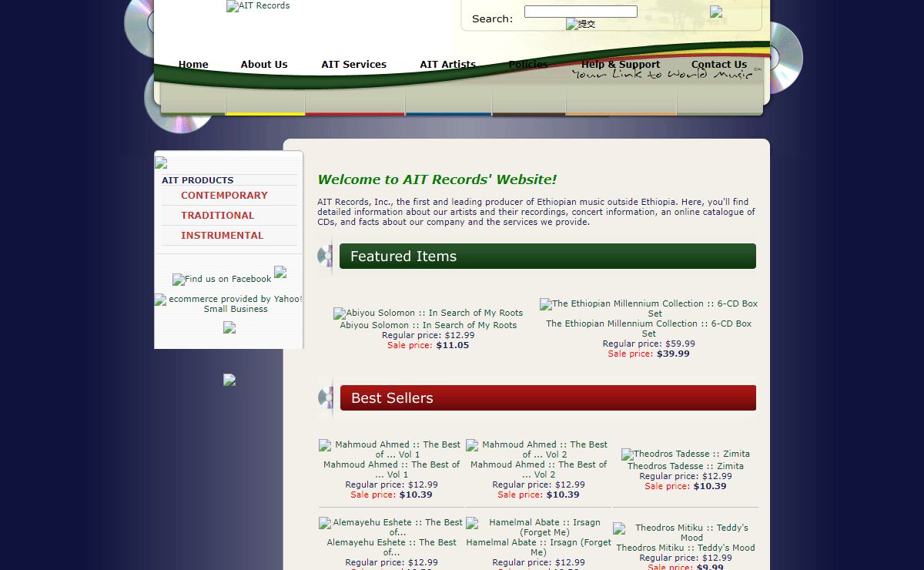
Task: Open the Hamelmal Abate Irsagn title link
Action: [538, 548]
